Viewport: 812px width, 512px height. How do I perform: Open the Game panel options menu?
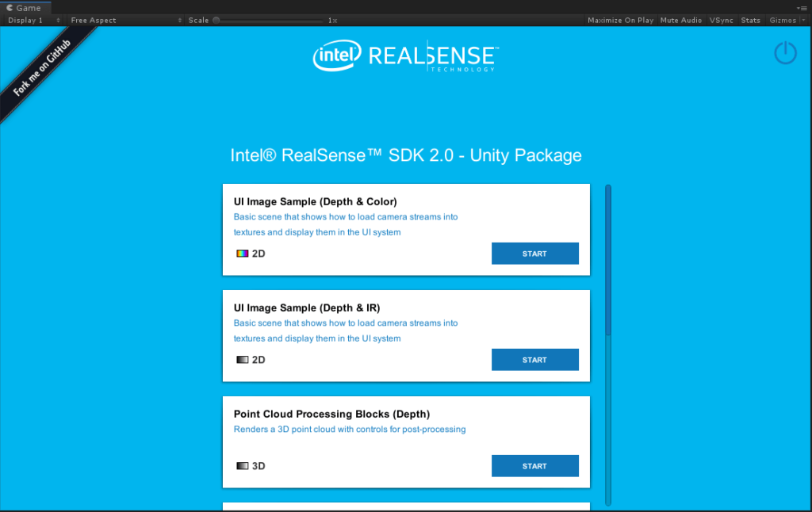(x=802, y=8)
